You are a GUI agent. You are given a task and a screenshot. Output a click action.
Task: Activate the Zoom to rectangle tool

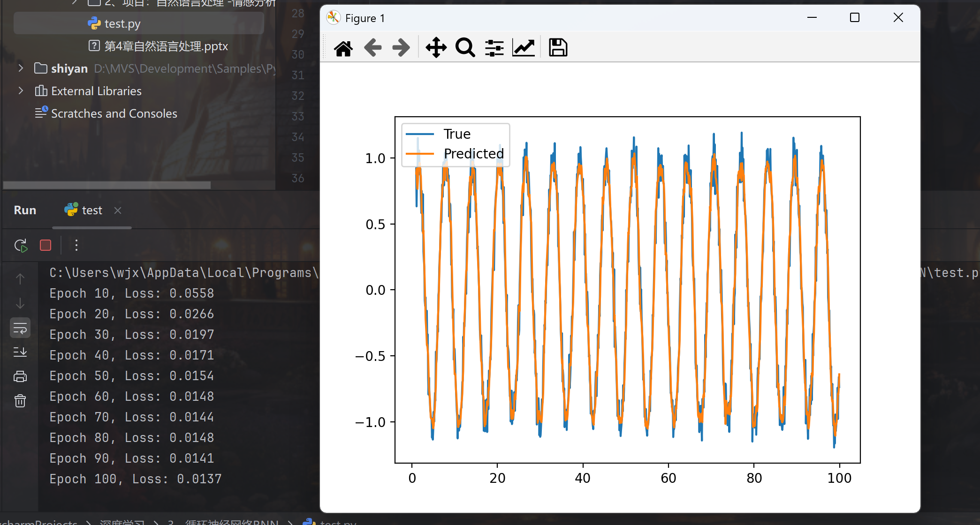[465, 48]
